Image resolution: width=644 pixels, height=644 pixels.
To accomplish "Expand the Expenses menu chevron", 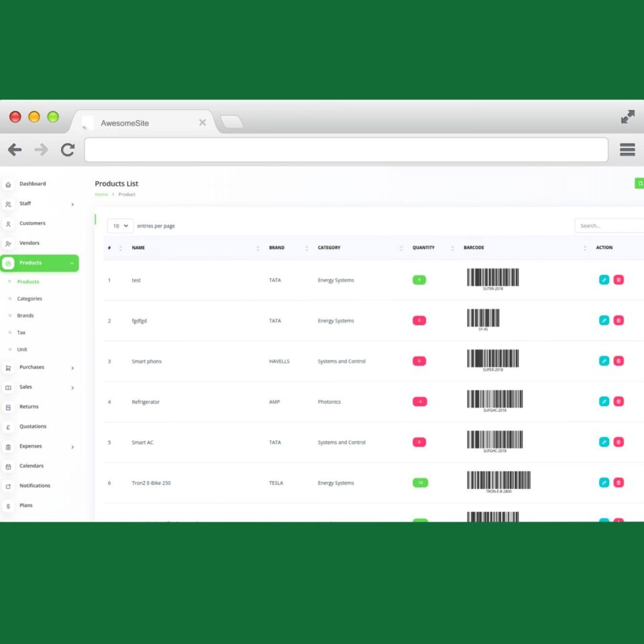I will [x=72, y=447].
